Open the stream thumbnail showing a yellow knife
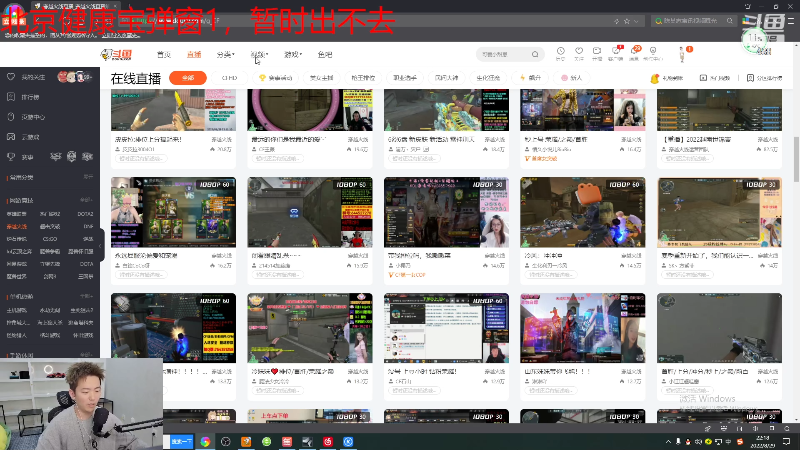The image size is (800, 450). pyautogui.click(x=173, y=110)
